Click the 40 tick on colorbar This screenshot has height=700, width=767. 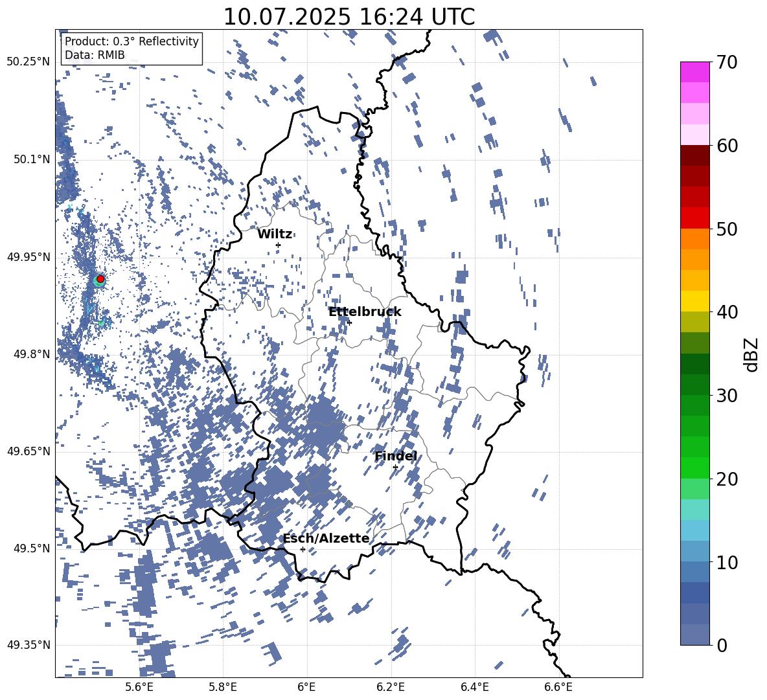727,312
